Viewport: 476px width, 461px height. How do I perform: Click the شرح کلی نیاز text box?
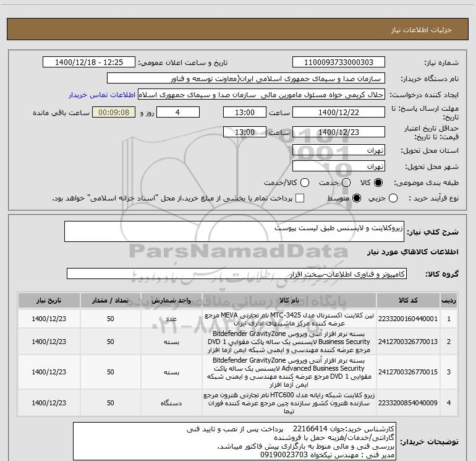pos(234,231)
